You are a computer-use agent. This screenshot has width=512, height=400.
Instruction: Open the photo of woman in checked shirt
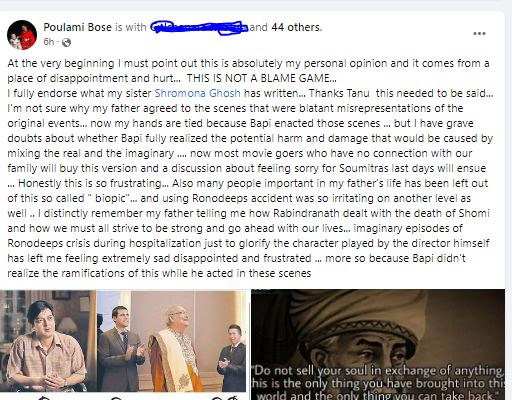[x=48, y=341]
